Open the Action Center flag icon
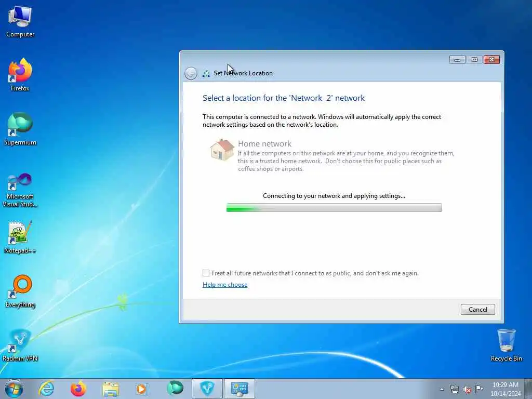The height and width of the screenshot is (399, 532). (479, 389)
